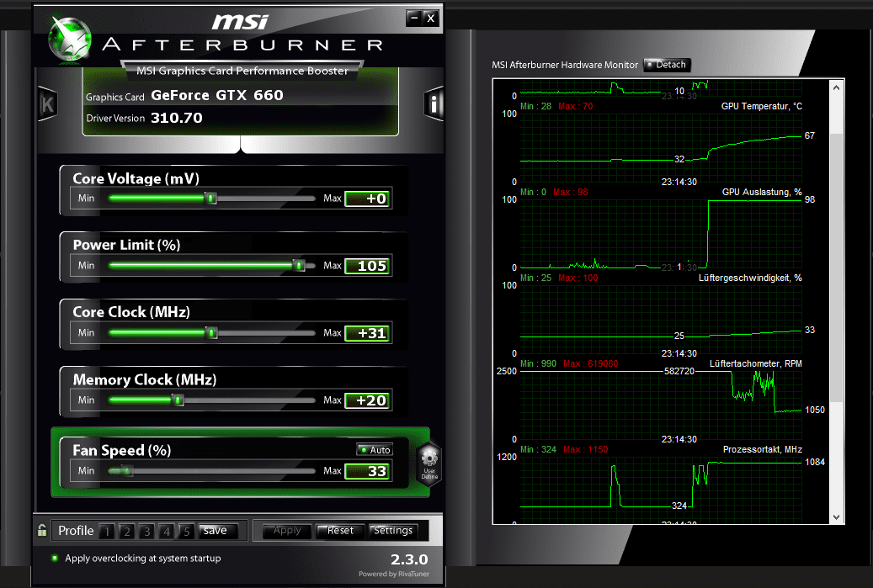
Task: Open the Settings dialog
Action: coord(393,531)
